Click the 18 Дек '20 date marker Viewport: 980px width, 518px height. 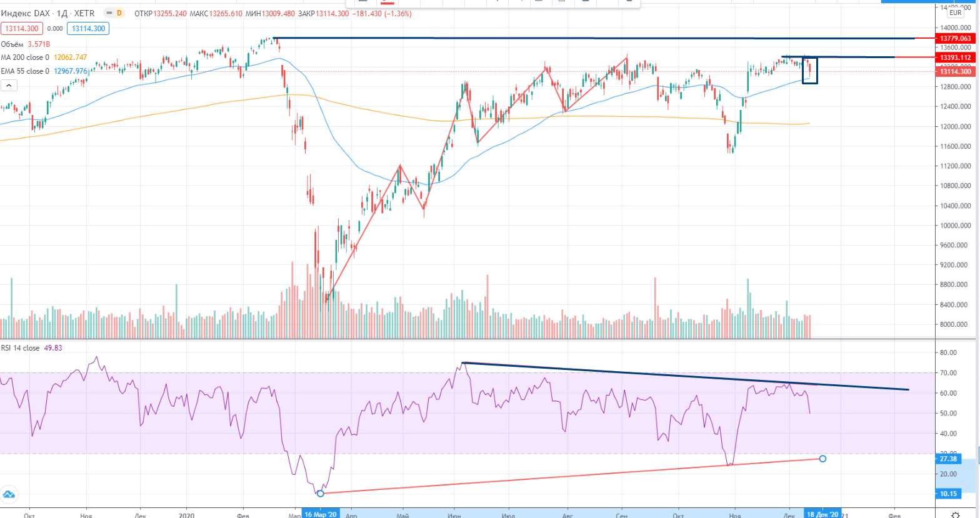coord(822,514)
